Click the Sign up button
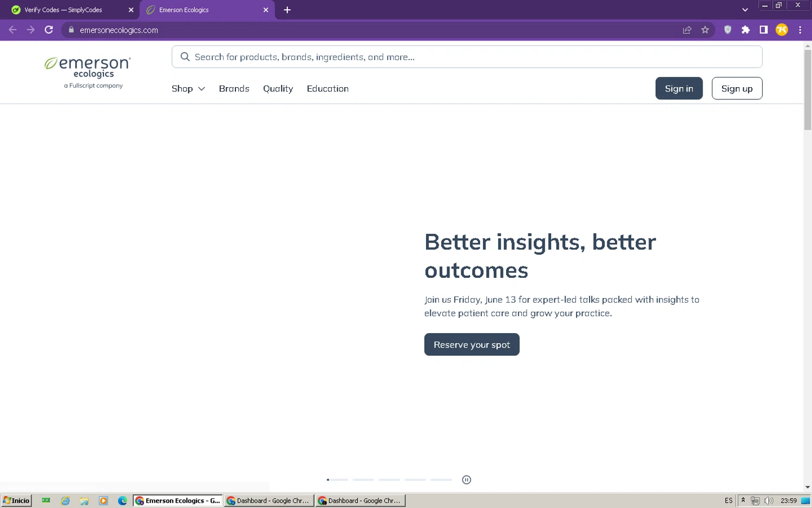Image resolution: width=812 pixels, height=508 pixels. click(x=737, y=88)
